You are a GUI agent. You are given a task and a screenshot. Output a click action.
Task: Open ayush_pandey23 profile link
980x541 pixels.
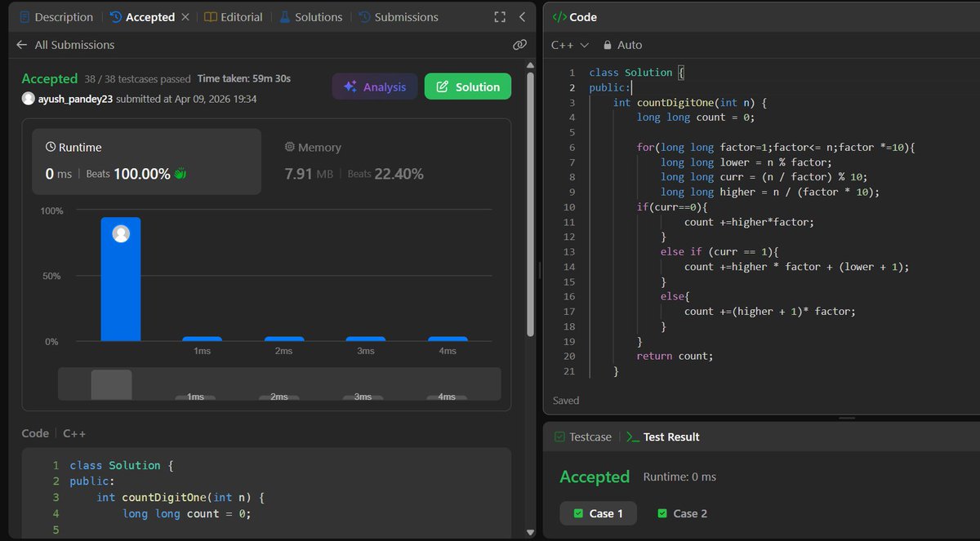pos(76,99)
